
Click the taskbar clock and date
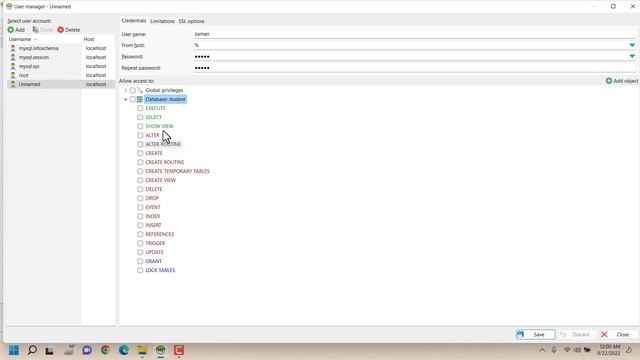tap(609, 350)
